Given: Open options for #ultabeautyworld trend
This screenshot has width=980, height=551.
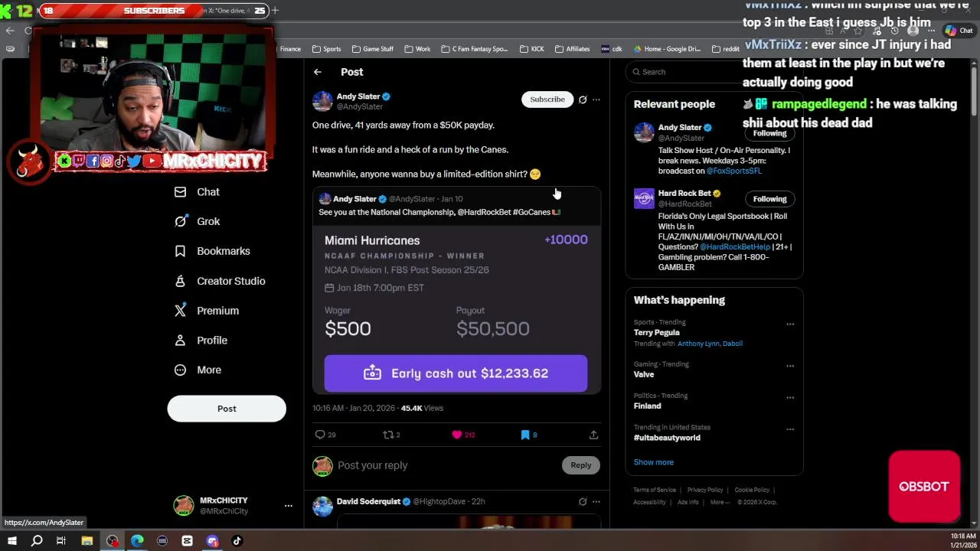Looking at the screenshot, I should (790, 429).
